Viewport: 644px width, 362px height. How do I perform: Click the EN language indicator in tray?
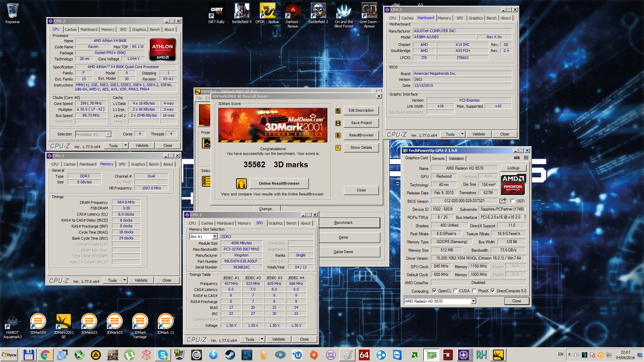tap(560, 354)
